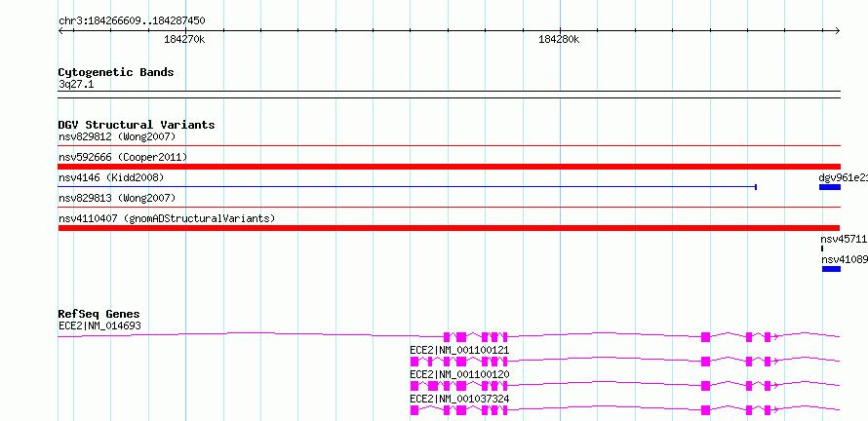Select transcript label ECE2|NM_001100120
Viewport: 868px width, 421px height.
click(x=459, y=374)
